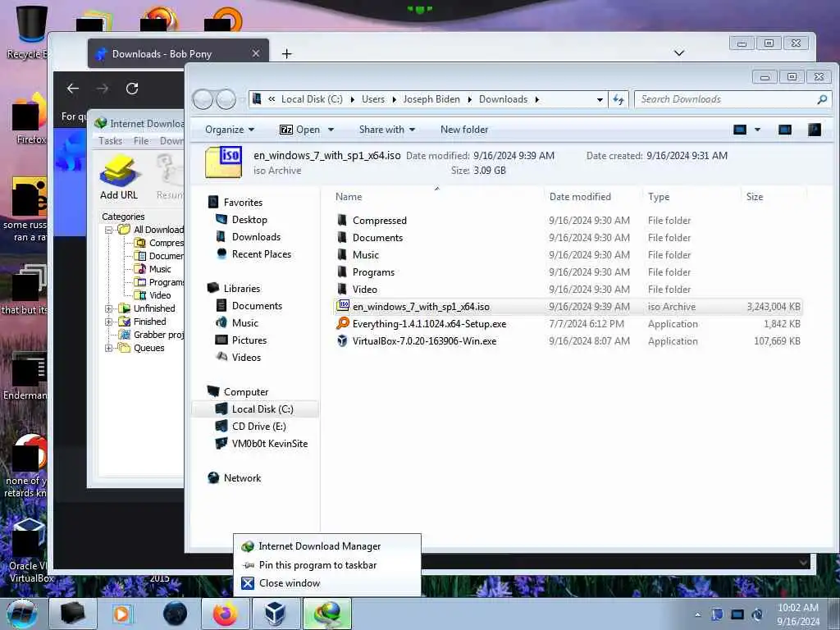The width and height of the screenshot is (840, 630).
Task: Open File menu in Internet Download Manager
Action: tap(141, 141)
